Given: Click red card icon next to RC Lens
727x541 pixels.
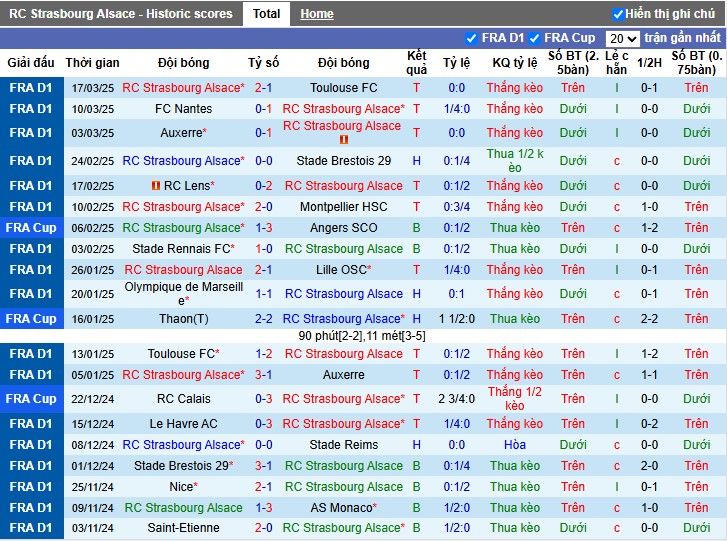Looking at the screenshot, I should point(156,185).
